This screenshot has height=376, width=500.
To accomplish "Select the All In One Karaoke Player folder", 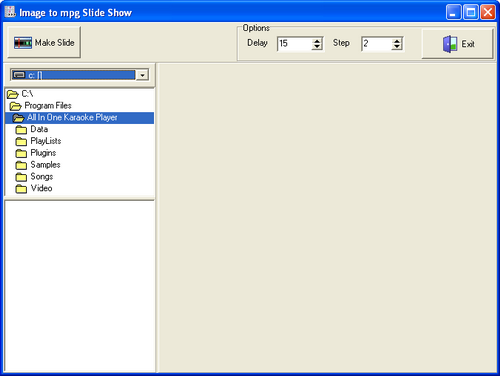I will 79,118.
